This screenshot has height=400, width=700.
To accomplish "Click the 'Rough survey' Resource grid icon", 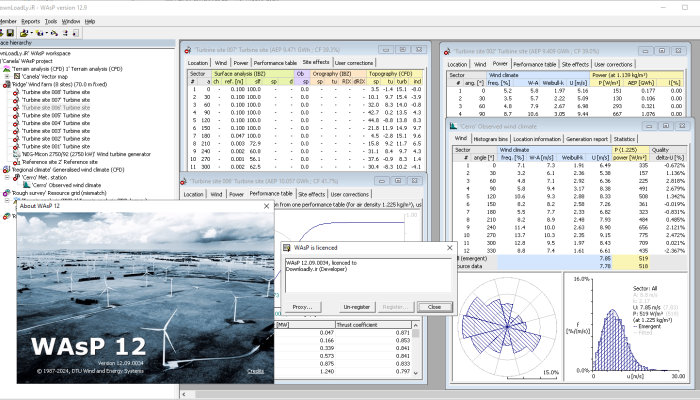I will (x=6, y=193).
